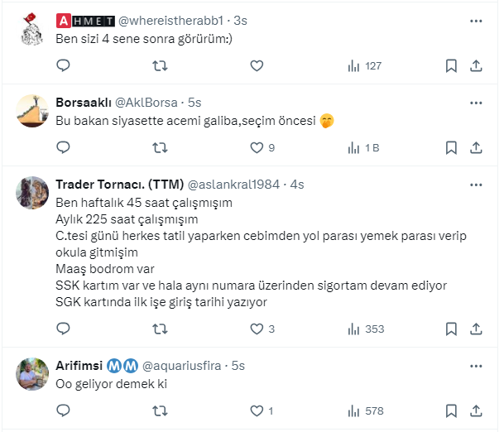The width and height of the screenshot is (504, 432).
Task: Bookmark the whereistherabb1 tweet
Action: pos(451,66)
